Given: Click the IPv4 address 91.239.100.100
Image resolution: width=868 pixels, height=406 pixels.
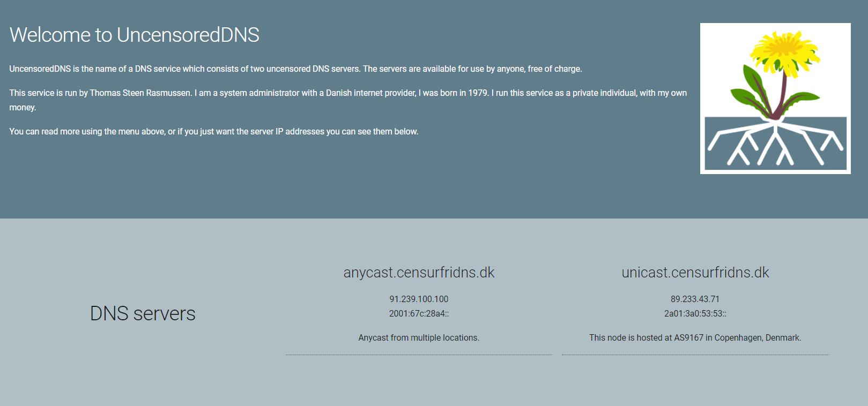Looking at the screenshot, I should [x=419, y=299].
